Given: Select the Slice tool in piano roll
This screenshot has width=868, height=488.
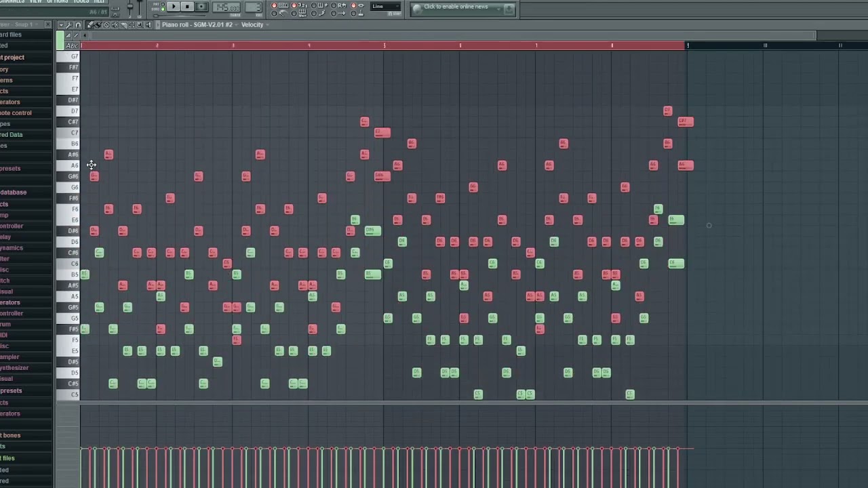Looking at the screenshot, I should 123,24.
